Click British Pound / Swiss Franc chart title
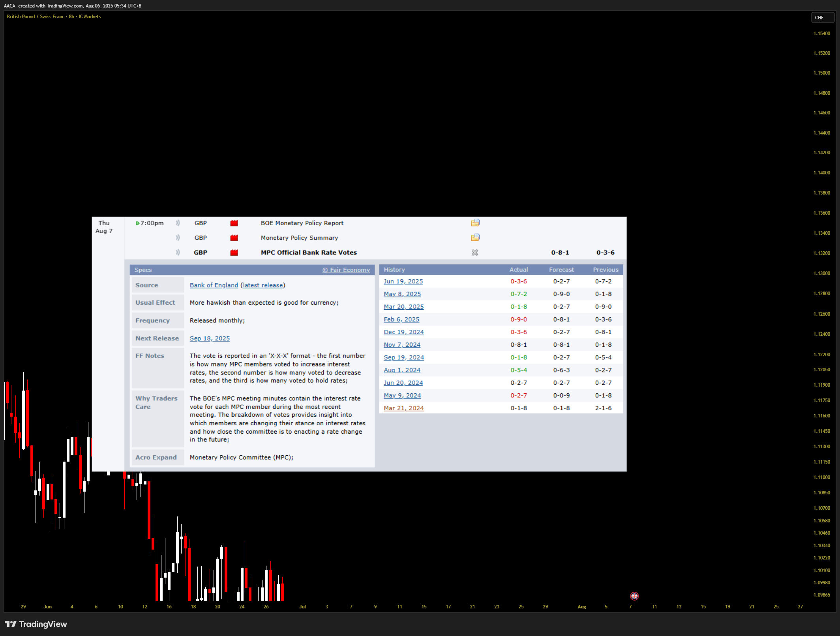The width and height of the screenshot is (840, 636). pyautogui.click(x=54, y=17)
